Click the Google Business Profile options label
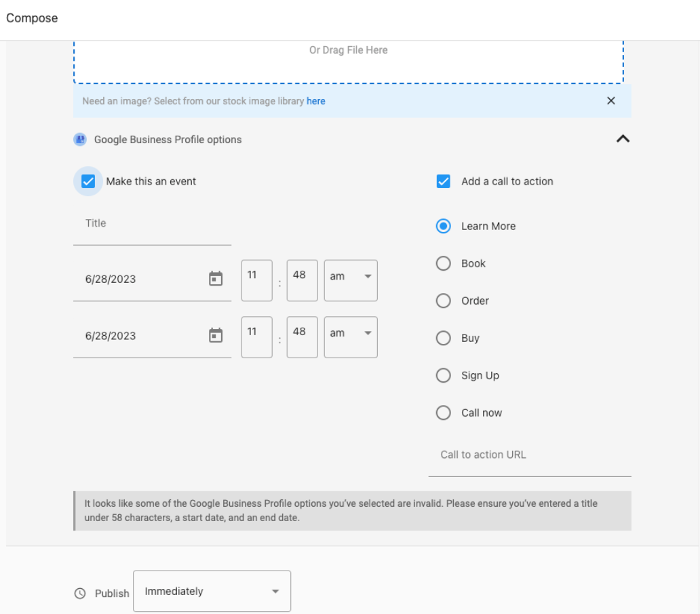 coord(168,140)
